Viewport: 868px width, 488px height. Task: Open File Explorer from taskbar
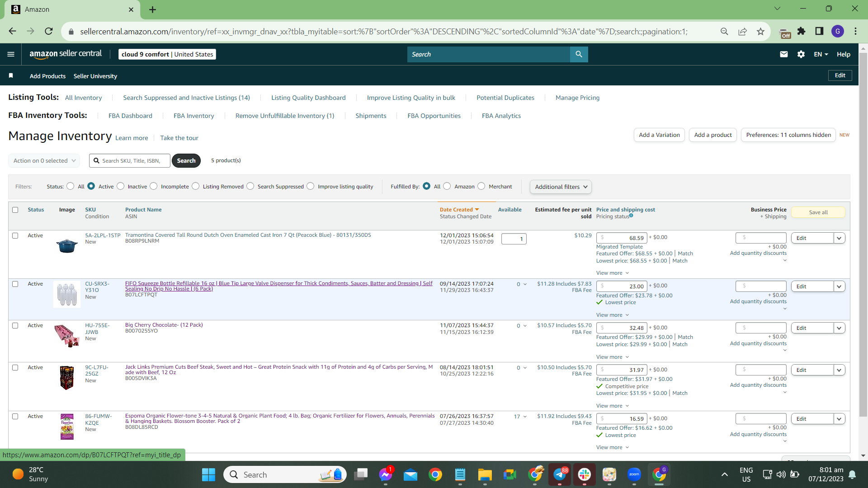(485, 474)
